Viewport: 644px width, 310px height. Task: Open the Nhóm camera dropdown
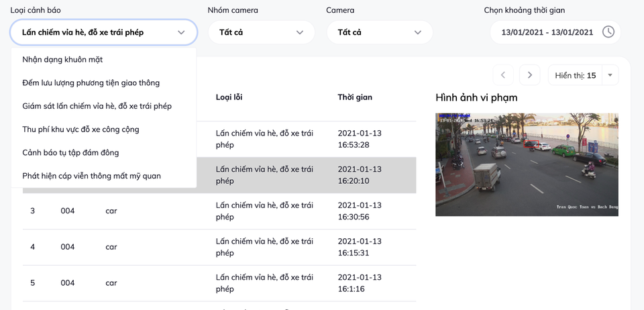[261, 32]
